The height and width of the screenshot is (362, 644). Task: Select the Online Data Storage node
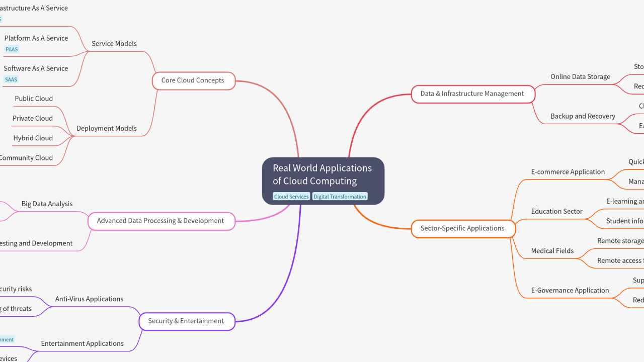pos(580,76)
